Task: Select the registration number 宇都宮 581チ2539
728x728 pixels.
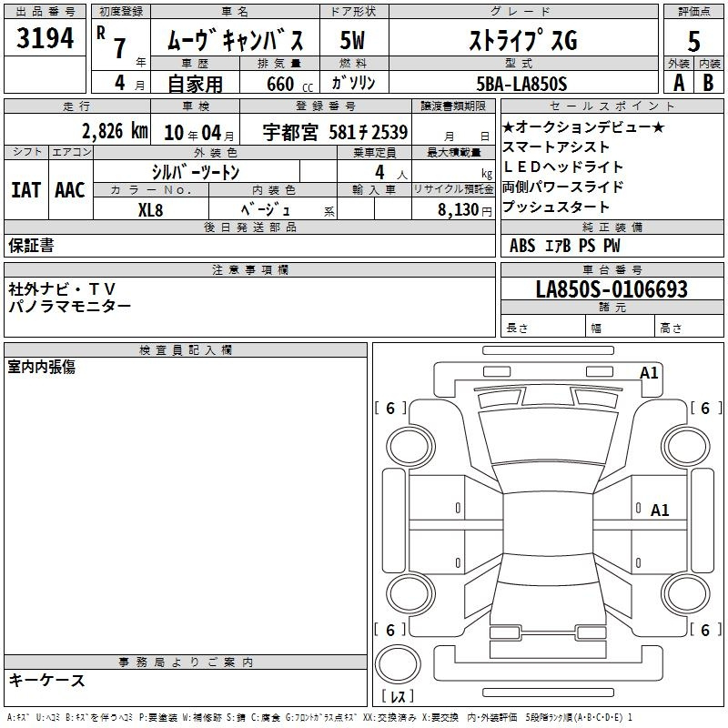Action: (x=336, y=131)
